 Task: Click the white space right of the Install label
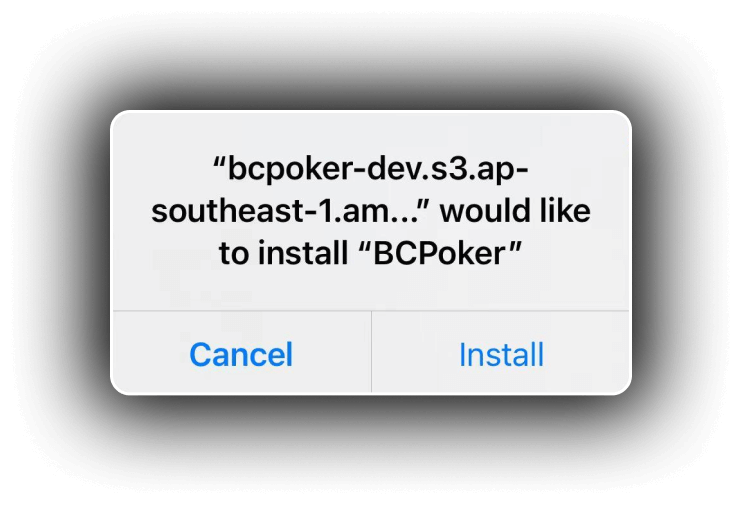[x=587, y=353]
